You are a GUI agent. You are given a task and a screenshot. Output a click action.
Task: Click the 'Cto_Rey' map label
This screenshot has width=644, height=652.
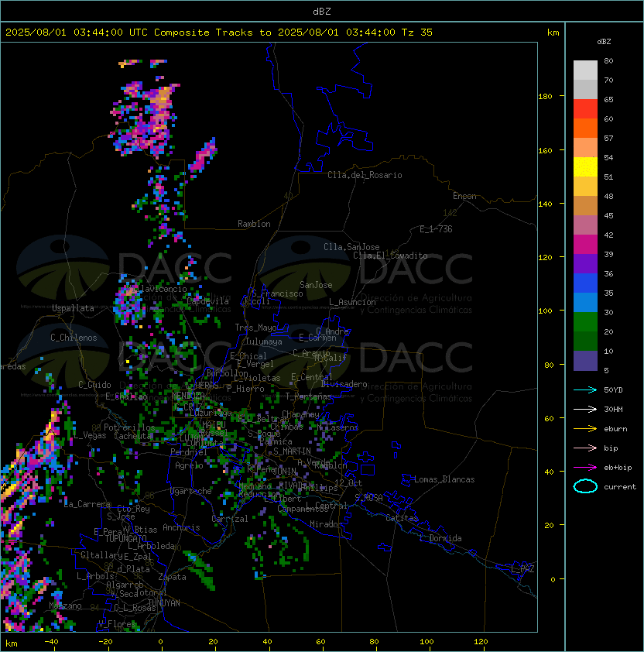coord(133,509)
